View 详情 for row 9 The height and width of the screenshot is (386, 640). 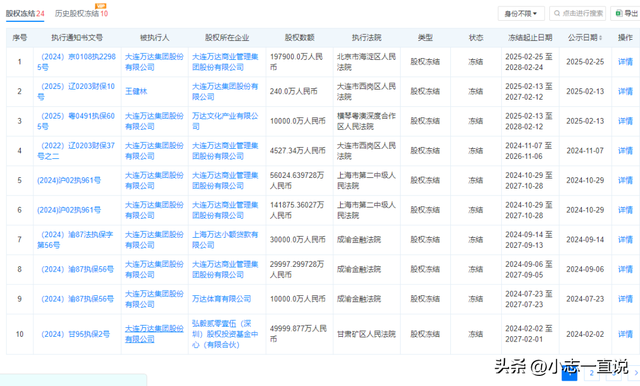pos(625,299)
